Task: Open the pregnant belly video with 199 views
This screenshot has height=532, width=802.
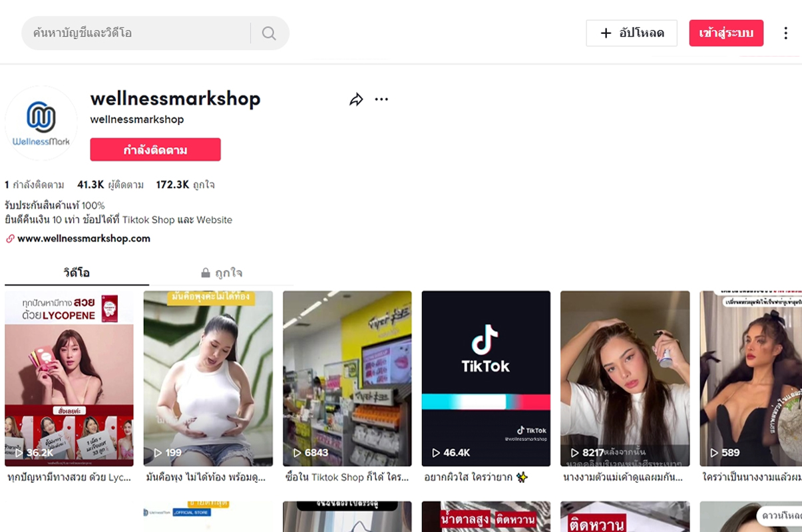Action: coord(208,378)
